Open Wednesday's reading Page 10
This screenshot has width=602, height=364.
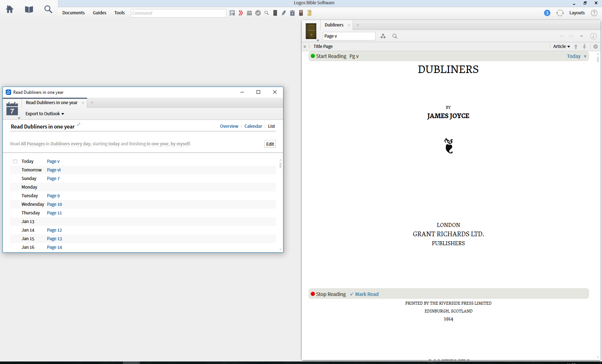click(x=54, y=204)
